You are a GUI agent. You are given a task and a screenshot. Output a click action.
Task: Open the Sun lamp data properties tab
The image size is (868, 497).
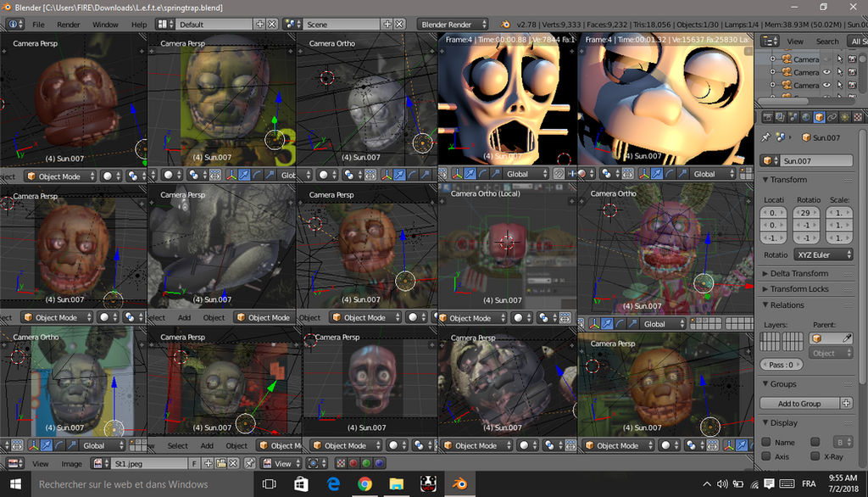[845, 117]
